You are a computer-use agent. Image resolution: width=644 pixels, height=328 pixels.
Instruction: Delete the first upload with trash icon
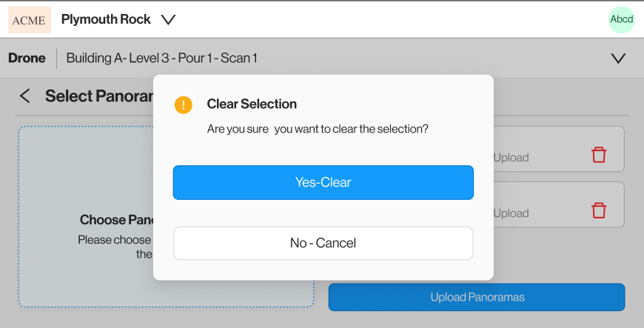point(598,155)
